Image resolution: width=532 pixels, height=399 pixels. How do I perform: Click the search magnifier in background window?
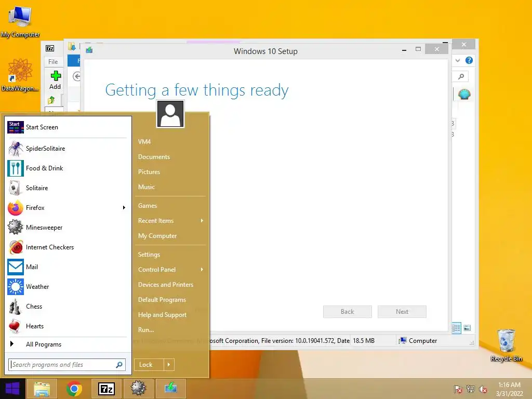tap(461, 77)
